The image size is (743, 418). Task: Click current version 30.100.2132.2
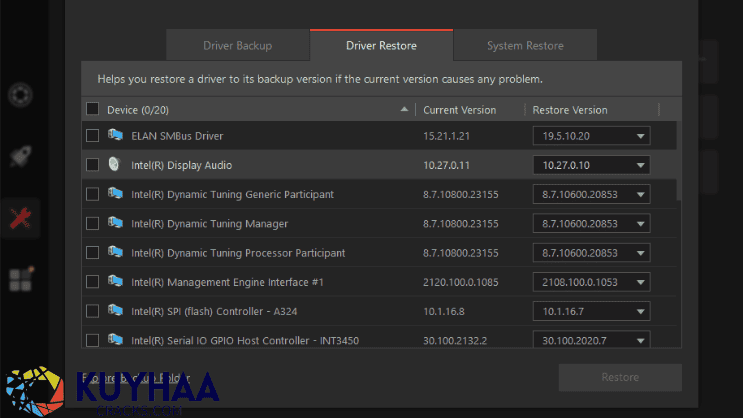(455, 341)
